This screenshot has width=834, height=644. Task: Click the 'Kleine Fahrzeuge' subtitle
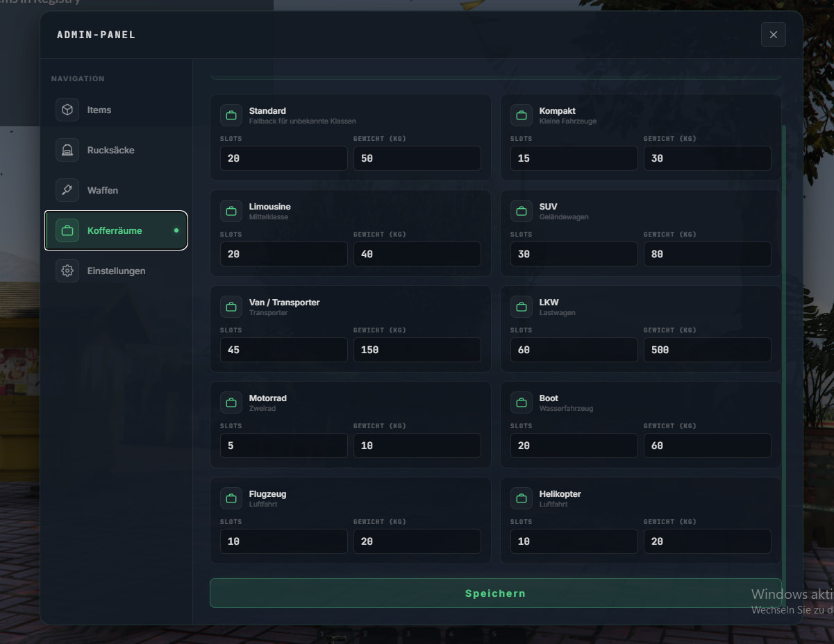click(x=567, y=121)
